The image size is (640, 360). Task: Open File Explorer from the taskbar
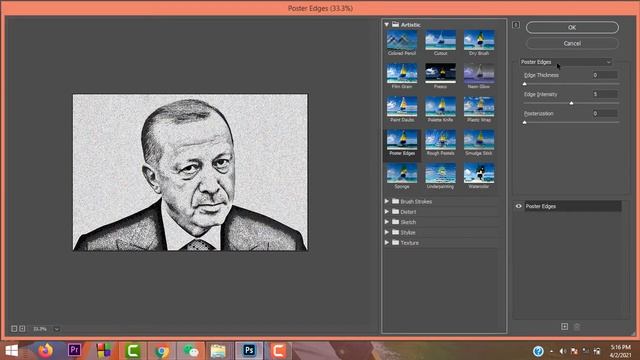point(218,350)
